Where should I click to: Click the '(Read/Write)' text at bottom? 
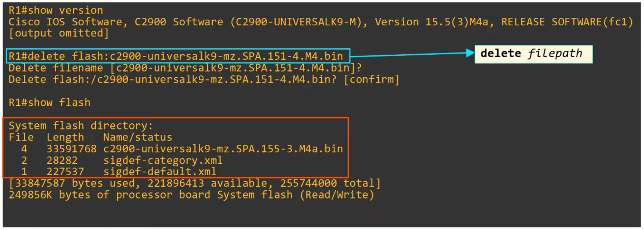pos(336,195)
